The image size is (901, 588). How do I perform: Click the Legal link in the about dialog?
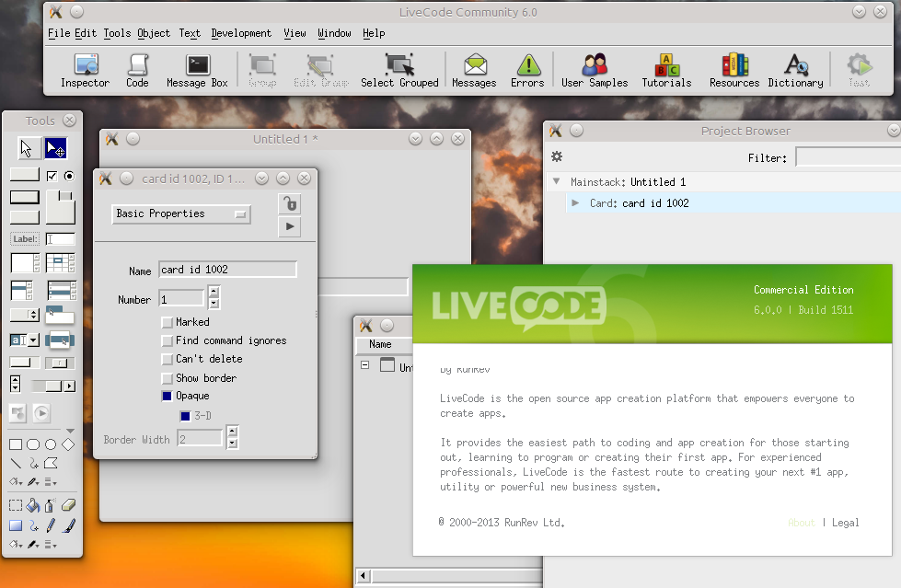(845, 523)
